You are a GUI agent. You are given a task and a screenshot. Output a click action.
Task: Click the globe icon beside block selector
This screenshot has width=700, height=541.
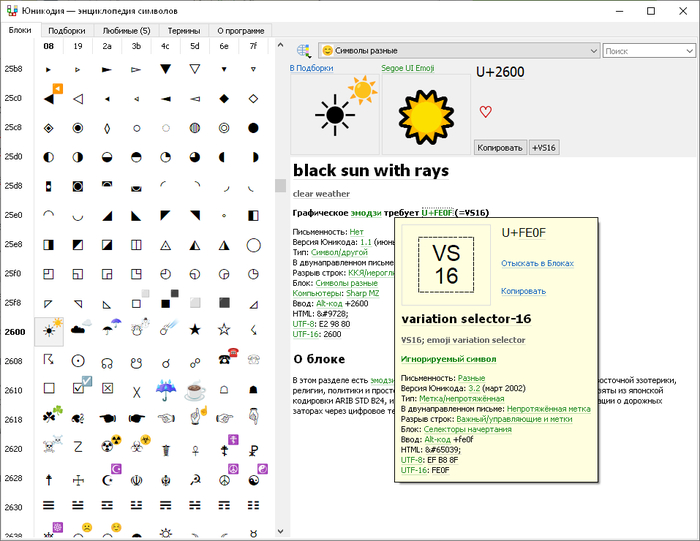[x=304, y=50]
